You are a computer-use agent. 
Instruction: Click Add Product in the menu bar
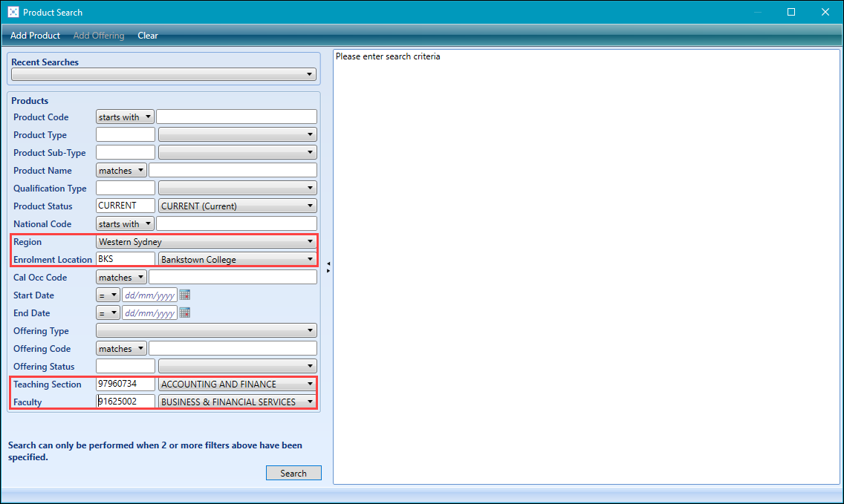click(x=35, y=36)
